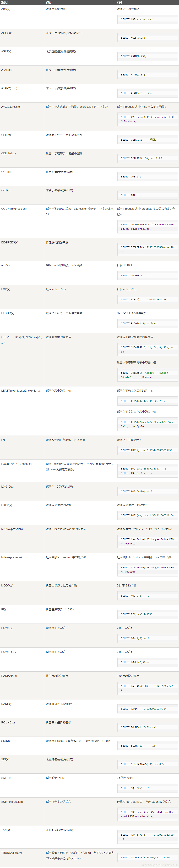179x868 pixels.
Task: Click the 实例 column header
Action: click(x=119, y=2)
